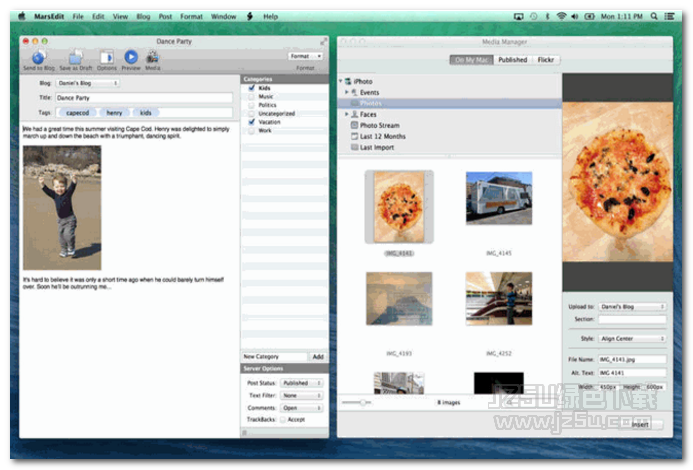The image size is (693, 470).
Task: Click the Spotlight search icon
Action: 654,16
